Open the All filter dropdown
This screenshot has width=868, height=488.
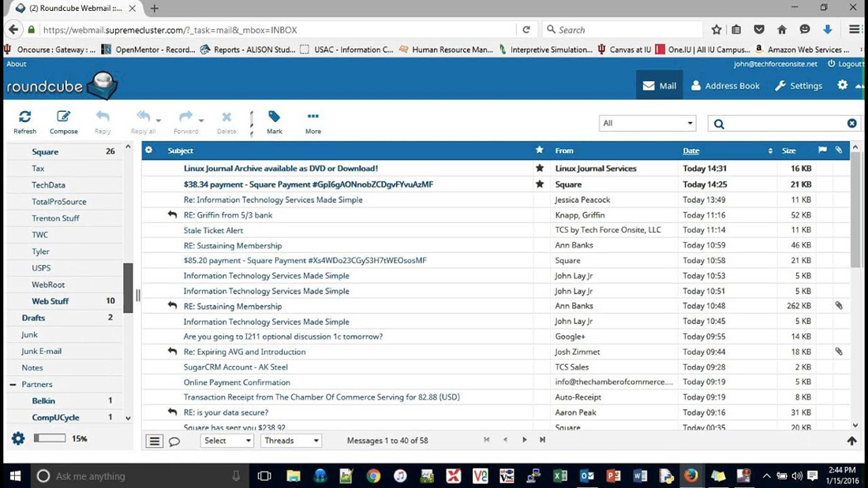pos(647,123)
